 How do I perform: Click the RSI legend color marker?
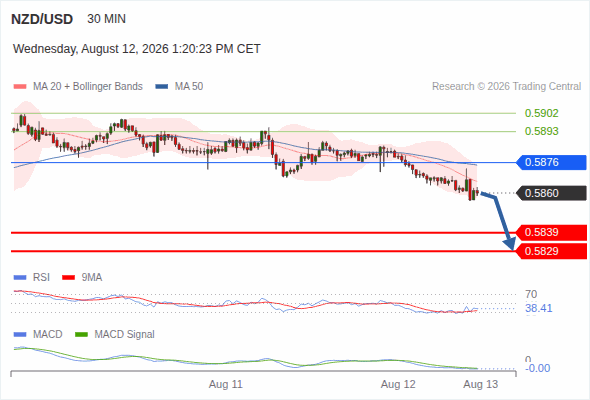pos(20,278)
